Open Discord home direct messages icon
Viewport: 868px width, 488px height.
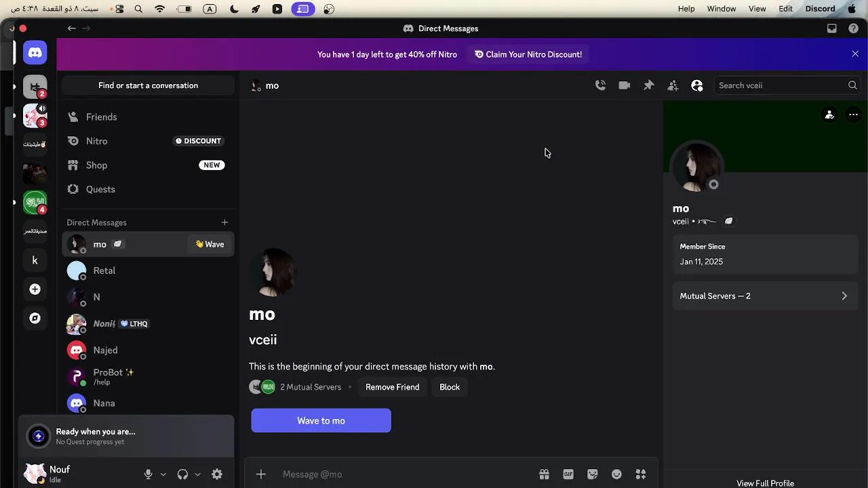point(35,52)
